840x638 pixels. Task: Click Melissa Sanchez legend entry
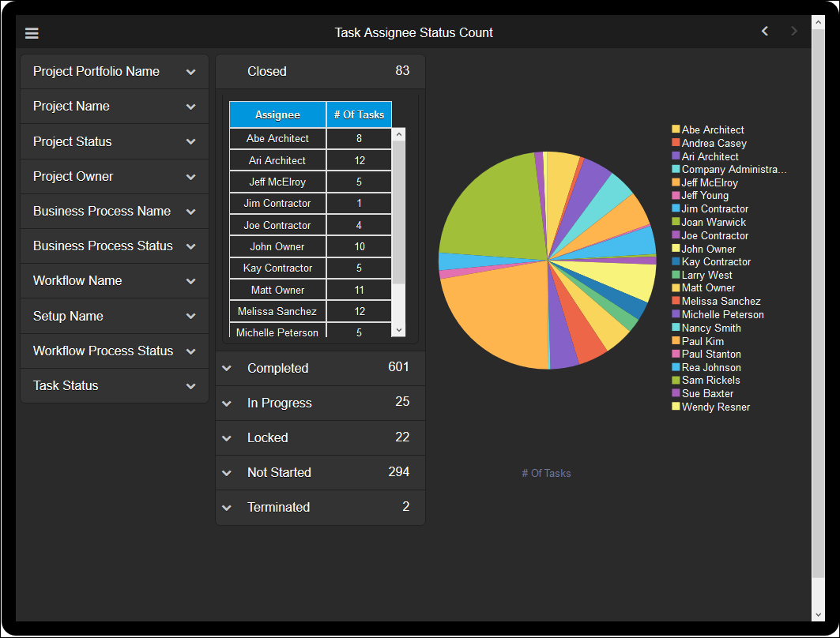717,302
